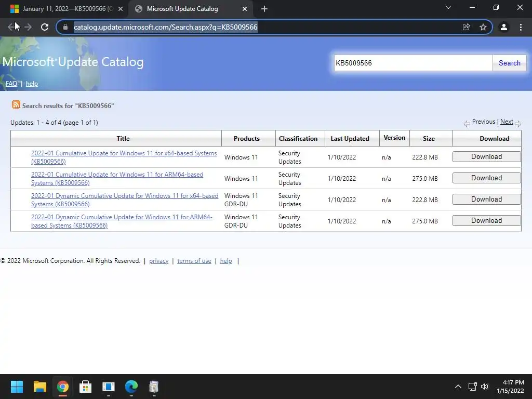Click the Search button

pos(509,63)
